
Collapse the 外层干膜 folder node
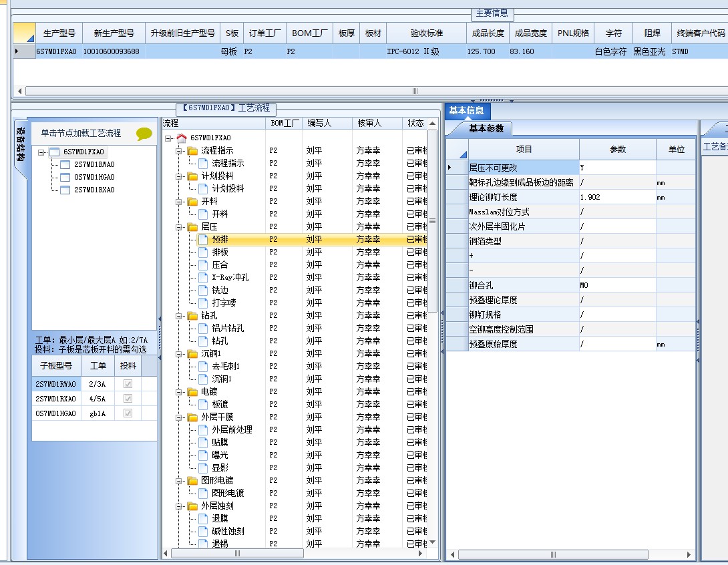(179, 417)
